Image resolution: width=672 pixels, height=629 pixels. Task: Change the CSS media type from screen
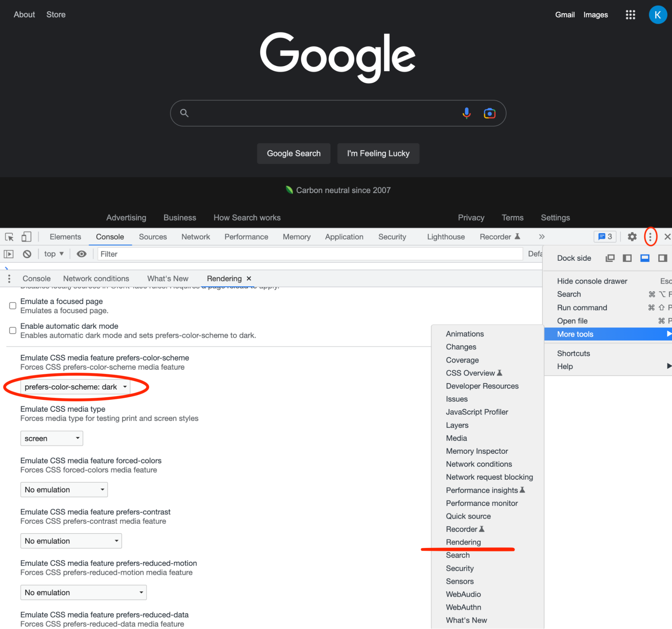[x=51, y=438]
